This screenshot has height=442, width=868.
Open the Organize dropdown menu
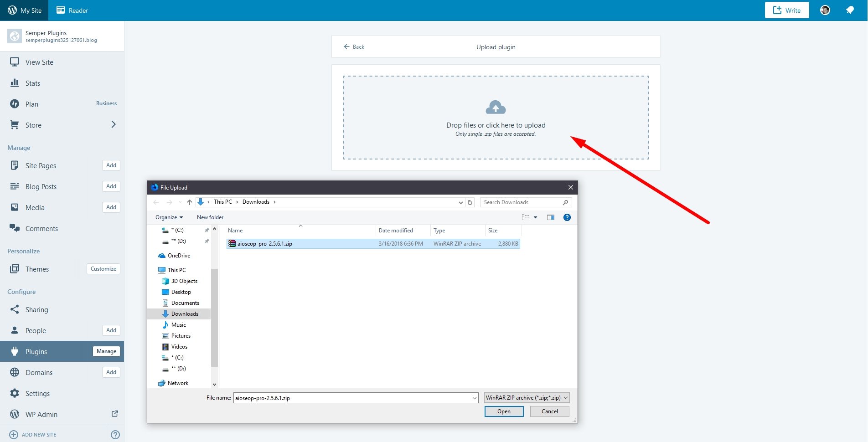click(x=169, y=217)
